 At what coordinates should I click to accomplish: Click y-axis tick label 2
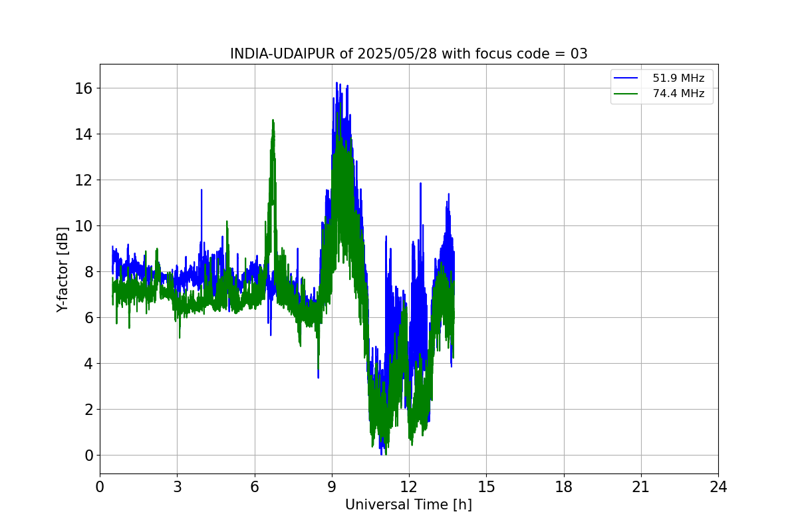[x=88, y=410]
